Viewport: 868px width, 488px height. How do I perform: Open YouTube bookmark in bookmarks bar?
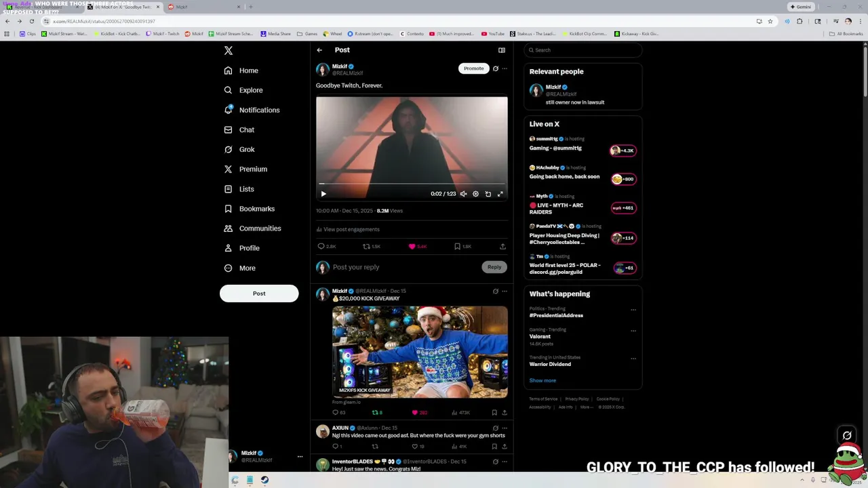pyautogui.click(x=493, y=34)
